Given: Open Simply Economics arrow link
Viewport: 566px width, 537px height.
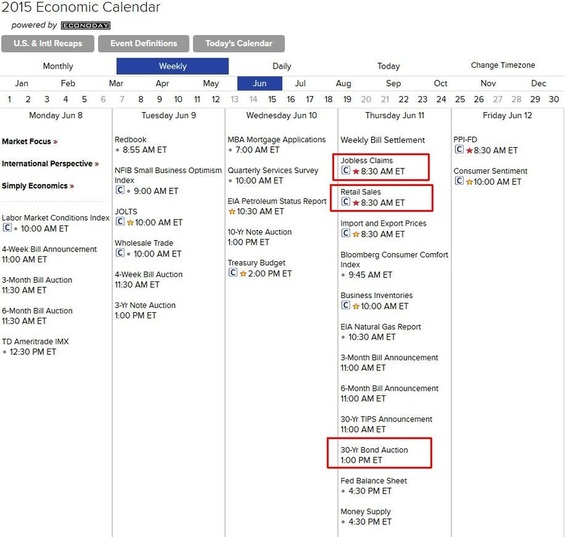Looking at the screenshot, I should click(x=38, y=186).
